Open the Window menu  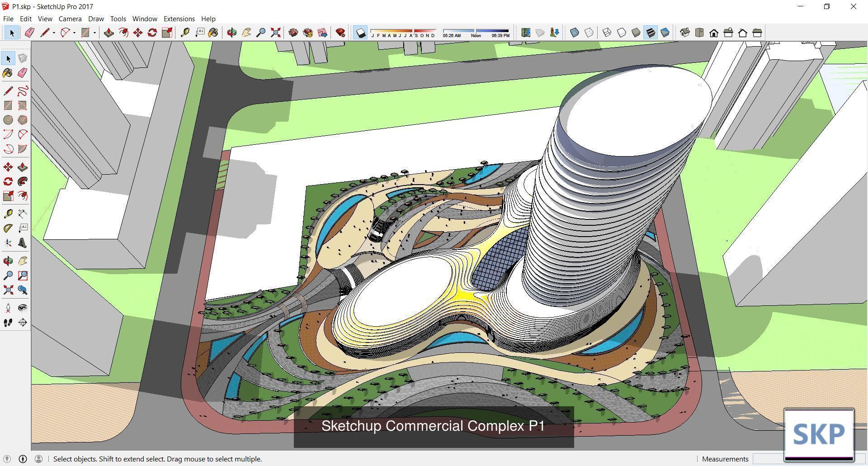tap(145, 19)
